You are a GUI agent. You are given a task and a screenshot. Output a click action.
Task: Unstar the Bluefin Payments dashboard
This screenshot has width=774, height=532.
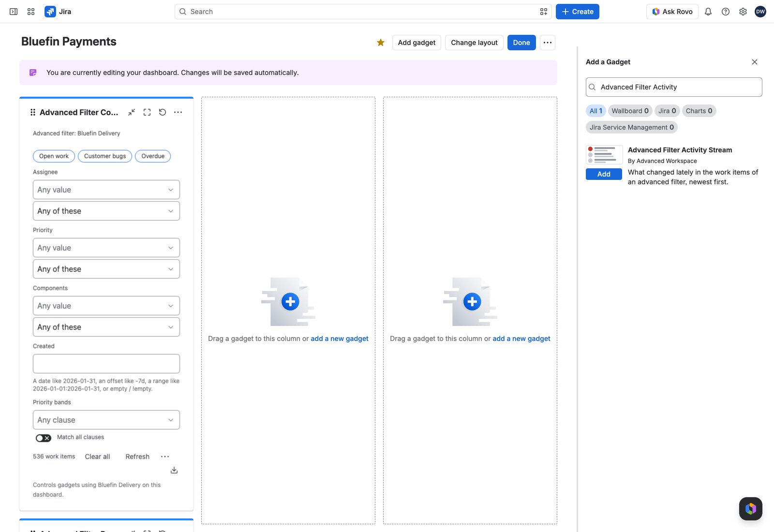[381, 43]
